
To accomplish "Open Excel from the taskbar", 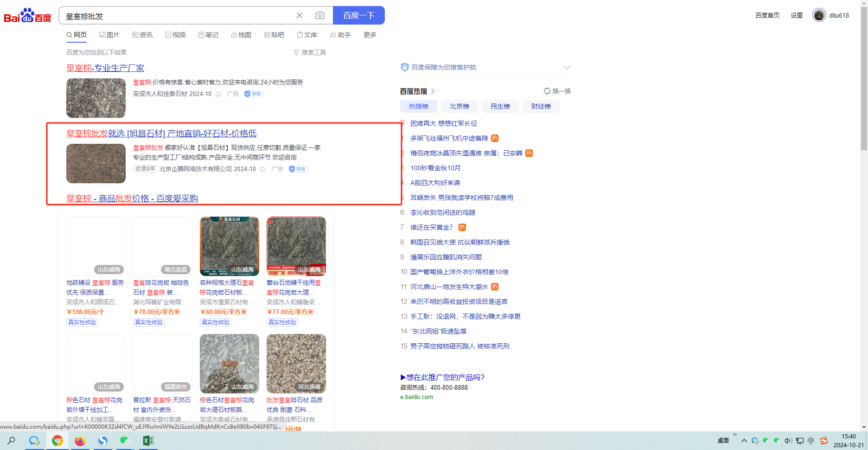I will click(x=148, y=441).
